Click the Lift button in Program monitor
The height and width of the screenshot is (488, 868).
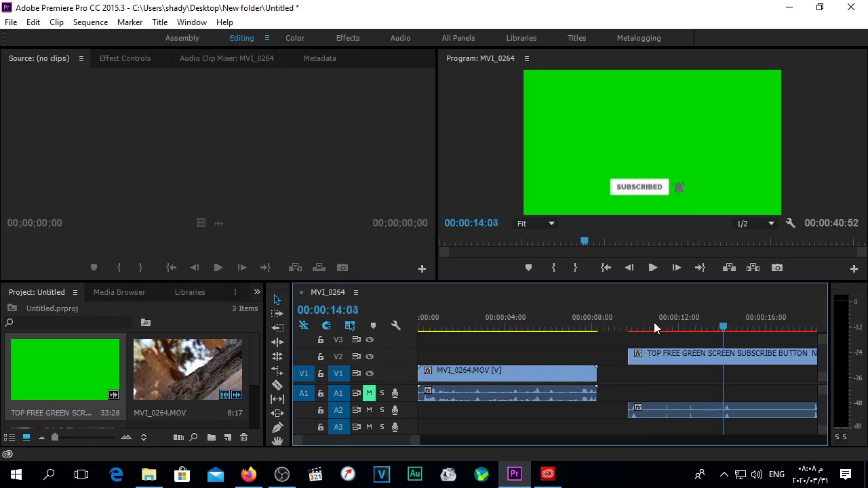729,268
